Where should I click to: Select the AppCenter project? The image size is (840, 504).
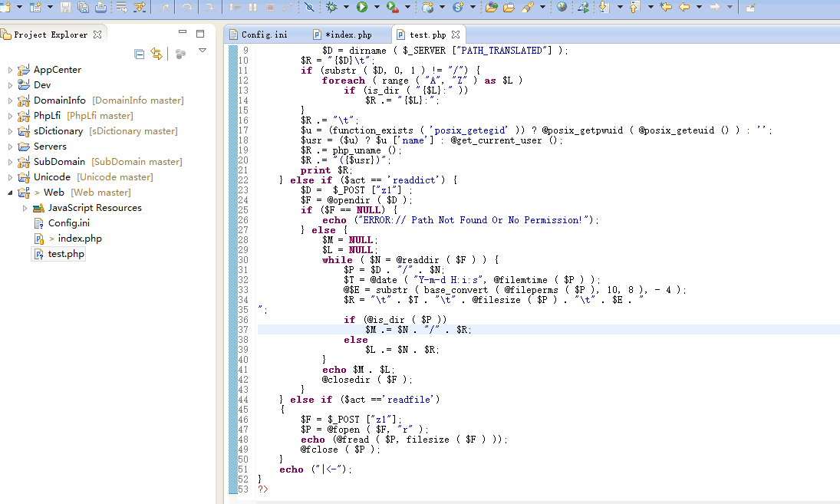tap(58, 70)
